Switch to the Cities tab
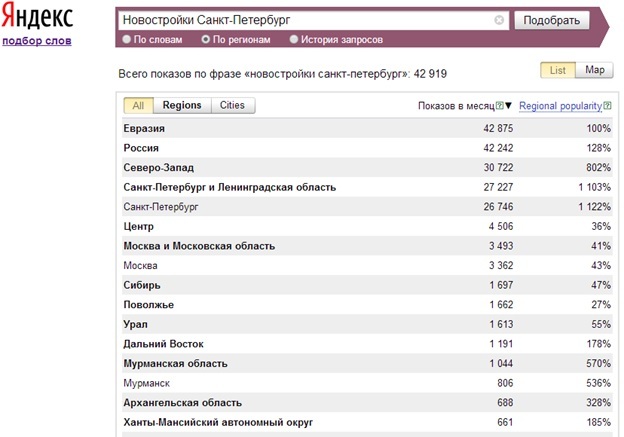 (x=232, y=105)
